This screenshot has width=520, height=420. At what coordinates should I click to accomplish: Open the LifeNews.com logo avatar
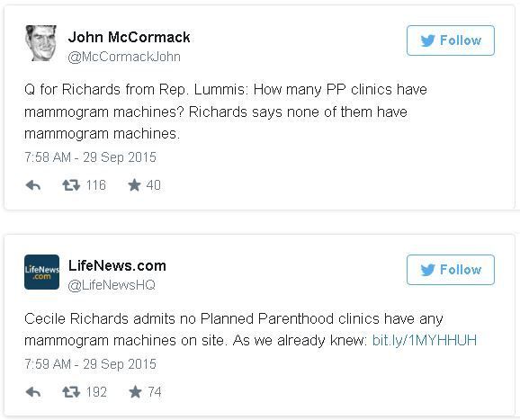[41, 273]
